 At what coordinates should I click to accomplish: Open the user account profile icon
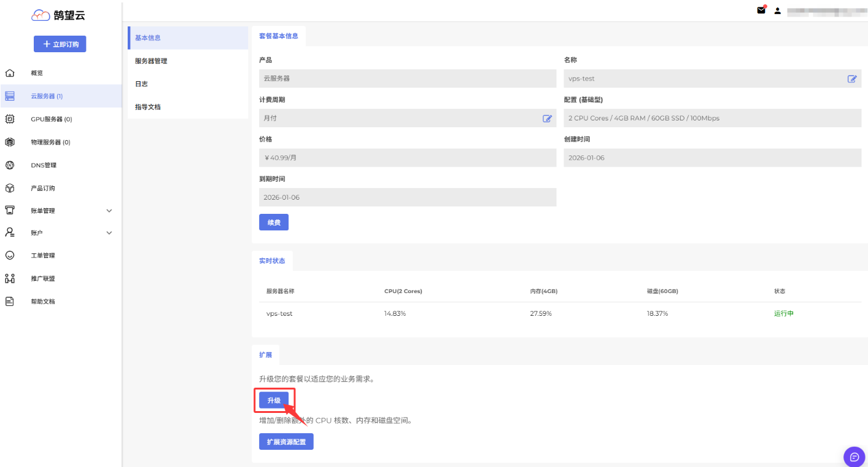(x=777, y=11)
